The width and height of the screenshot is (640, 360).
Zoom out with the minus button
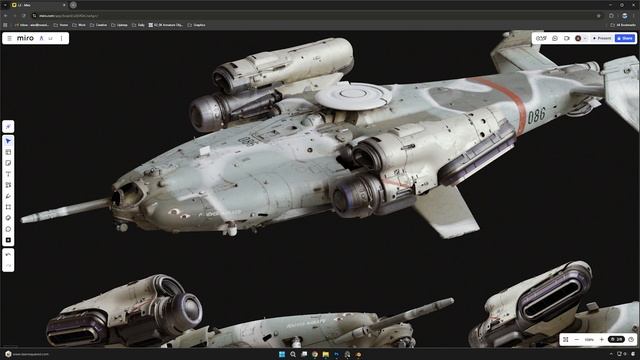(577, 340)
